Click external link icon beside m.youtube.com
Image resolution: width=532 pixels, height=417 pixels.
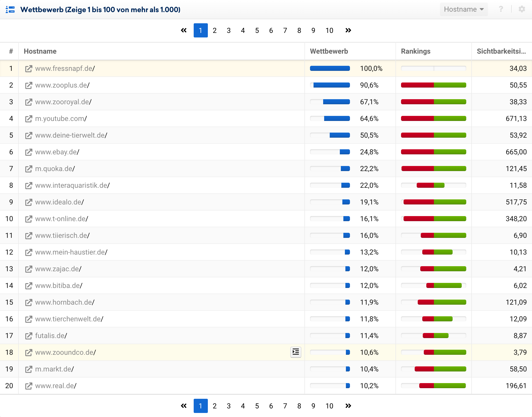click(x=29, y=119)
